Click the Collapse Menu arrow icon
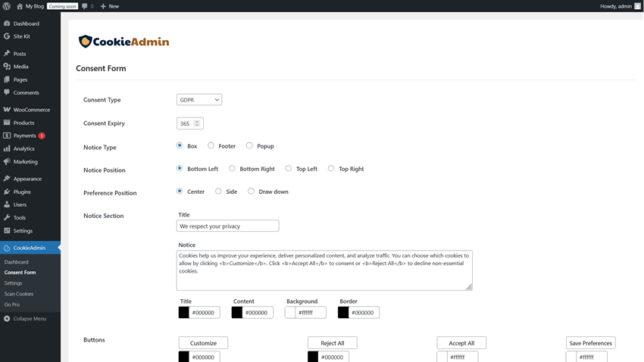Screen dimensions: 644x362 (7, 319)
